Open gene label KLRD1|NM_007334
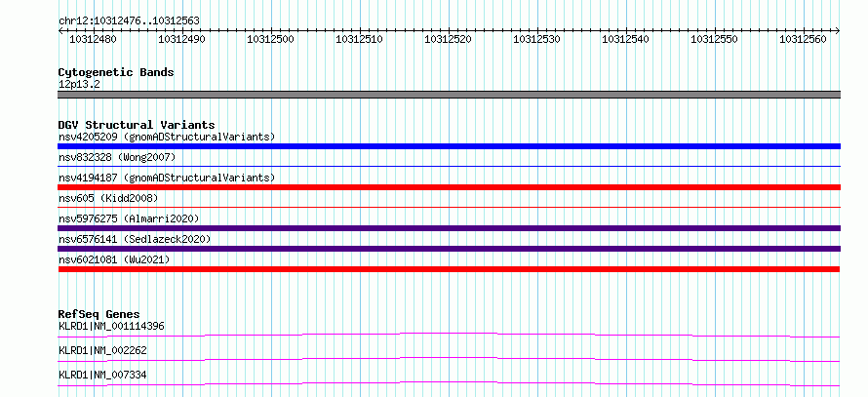 (x=102, y=375)
